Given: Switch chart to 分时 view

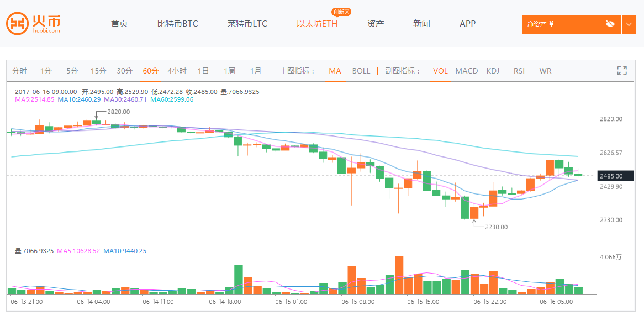Looking at the screenshot, I should pos(19,71).
